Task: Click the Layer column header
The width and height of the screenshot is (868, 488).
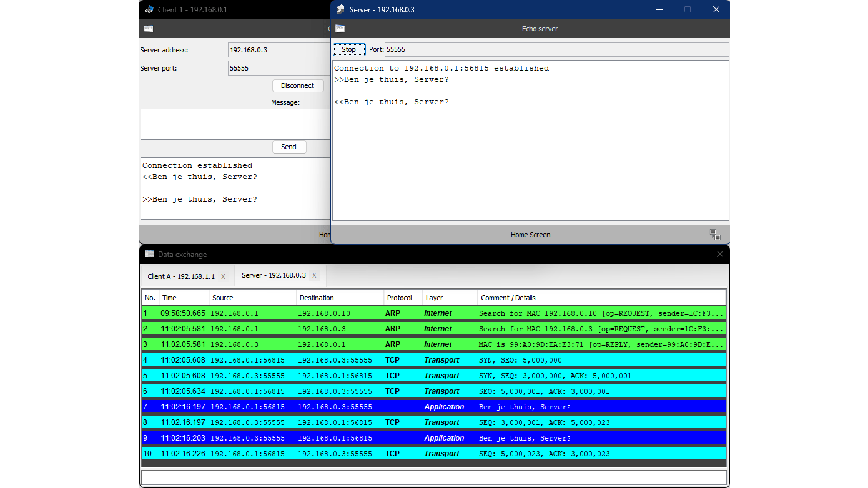Action: point(450,298)
